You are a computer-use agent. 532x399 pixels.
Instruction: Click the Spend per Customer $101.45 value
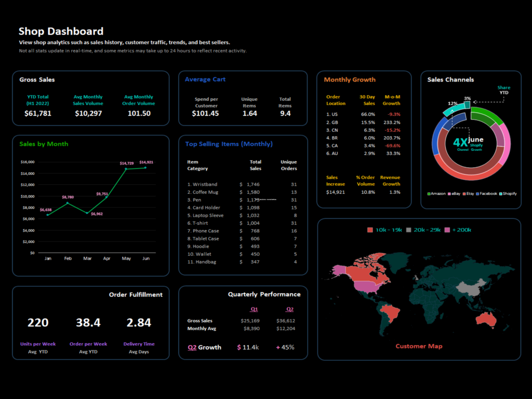tap(205, 113)
